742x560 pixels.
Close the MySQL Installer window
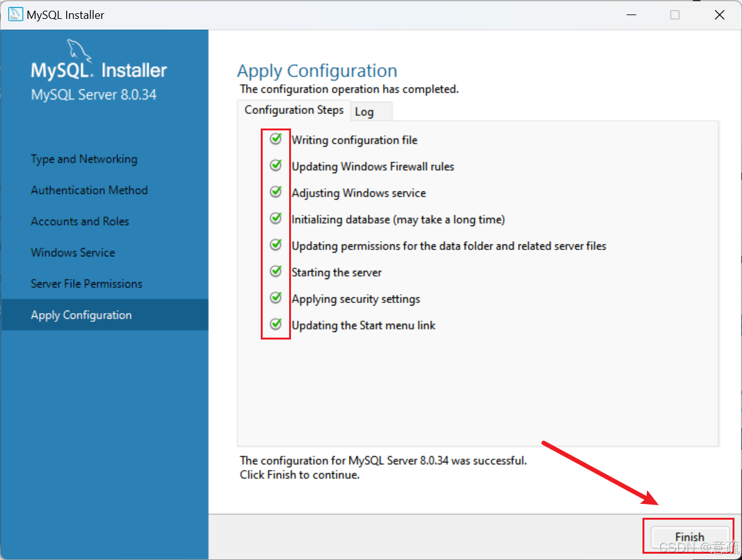[719, 14]
